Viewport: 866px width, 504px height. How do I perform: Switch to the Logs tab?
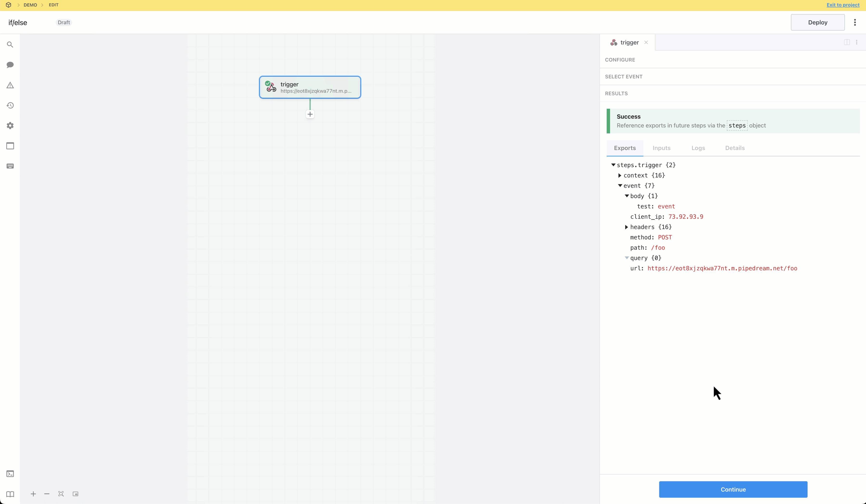pos(698,148)
